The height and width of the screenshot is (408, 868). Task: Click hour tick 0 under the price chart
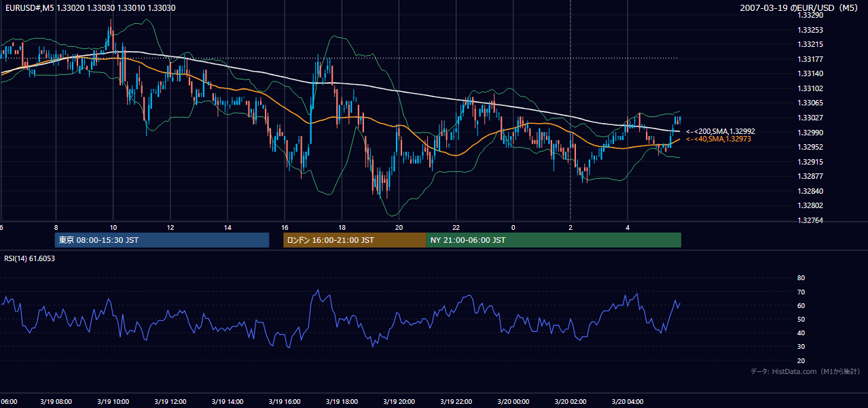tap(513, 228)
